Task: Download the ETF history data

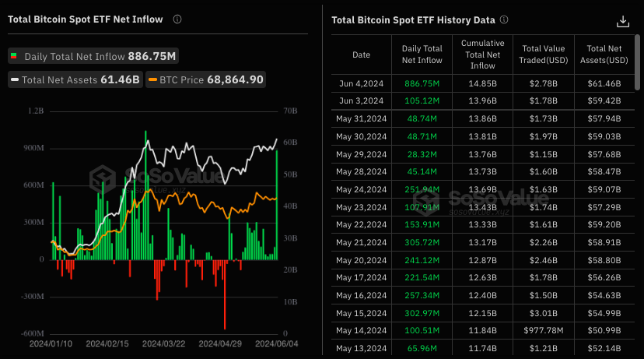Action: click(x=622, y=21)
